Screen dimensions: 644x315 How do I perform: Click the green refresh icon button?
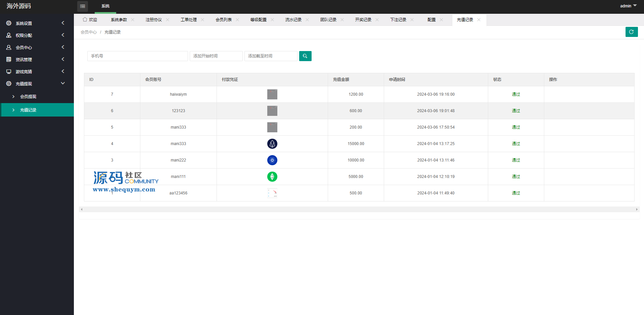tap(632, 32)
